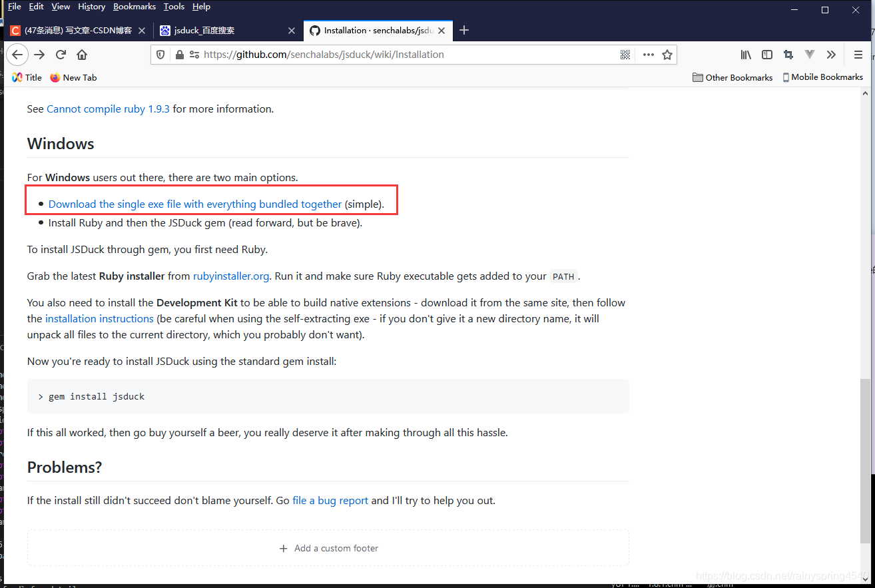Click the 'Problems?' section heading
The image size is (875, 588).
click(65, 467)
